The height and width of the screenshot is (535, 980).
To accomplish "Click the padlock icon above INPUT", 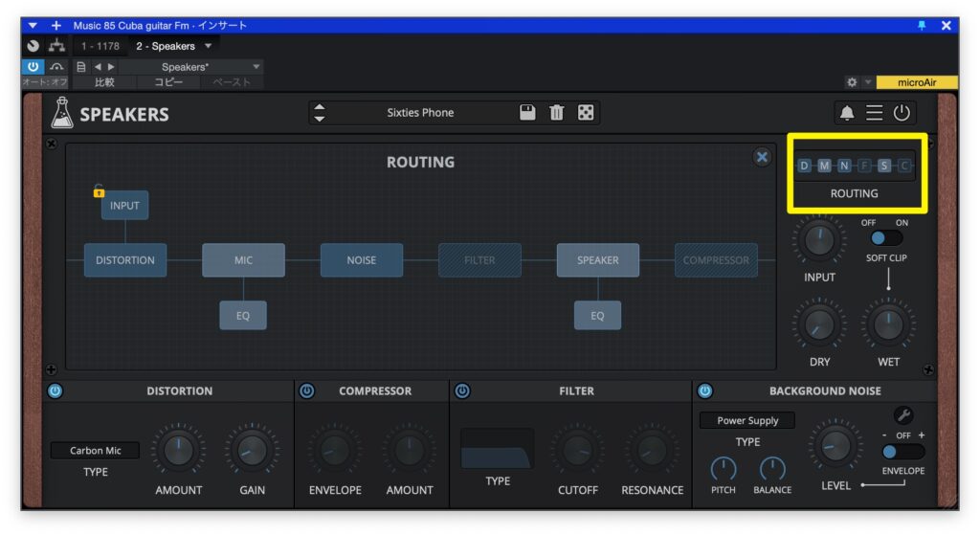I will coord(99,191).
